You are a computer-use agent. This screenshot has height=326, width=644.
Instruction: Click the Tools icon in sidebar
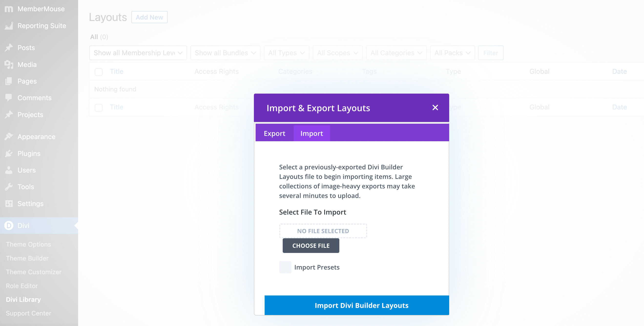(8, 186)
